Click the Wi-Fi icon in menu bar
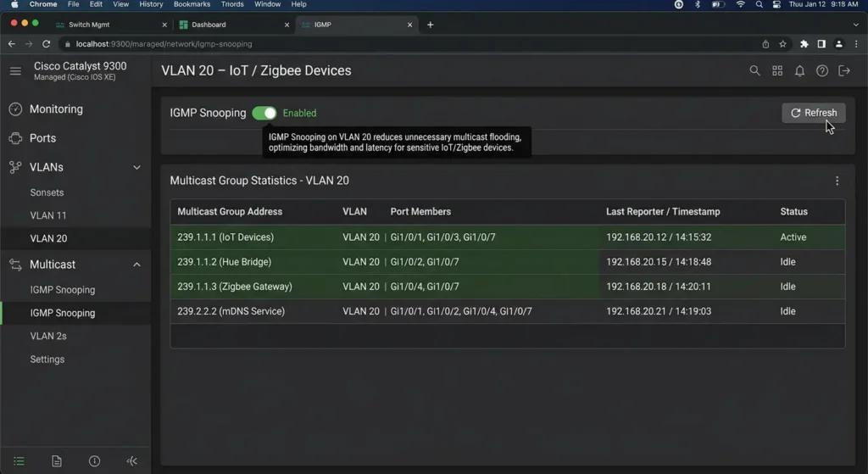Image resolution: width=868 pixels, height=474 pixels. (740, 4)
